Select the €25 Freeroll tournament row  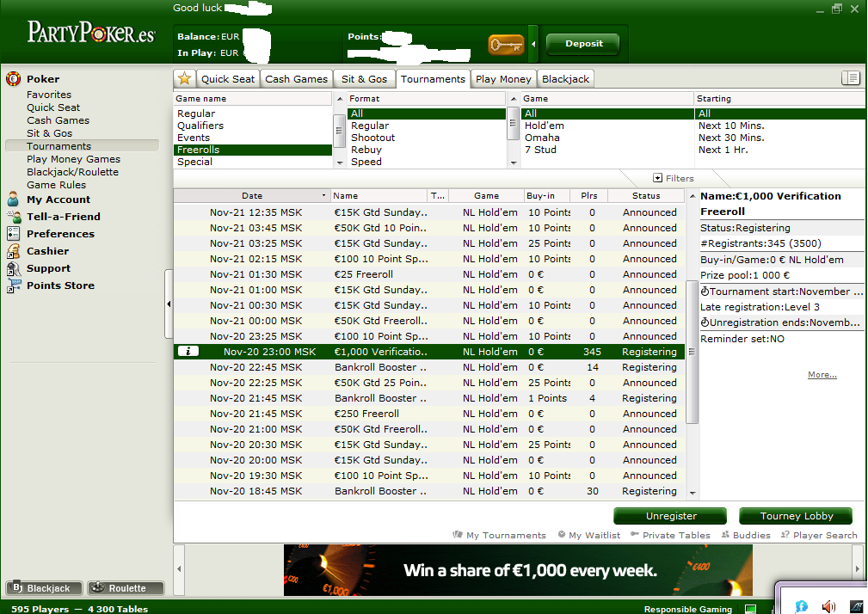429,274
